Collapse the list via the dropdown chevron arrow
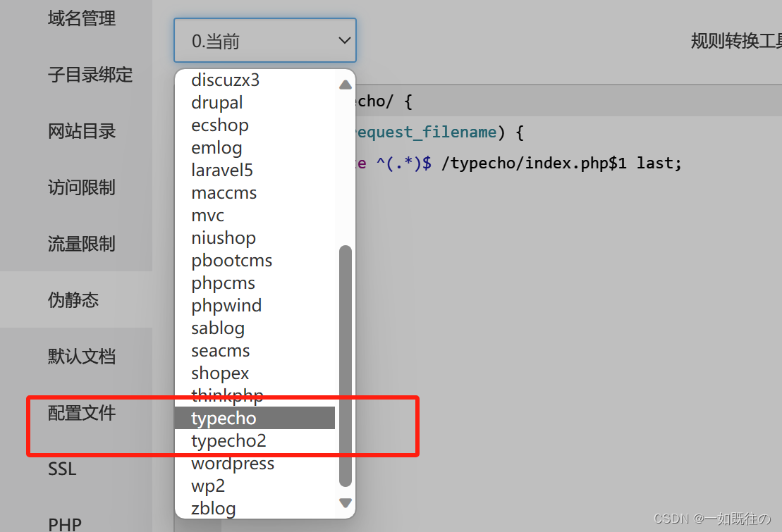This screenshot has width=782, height=532. coord(343,40)
